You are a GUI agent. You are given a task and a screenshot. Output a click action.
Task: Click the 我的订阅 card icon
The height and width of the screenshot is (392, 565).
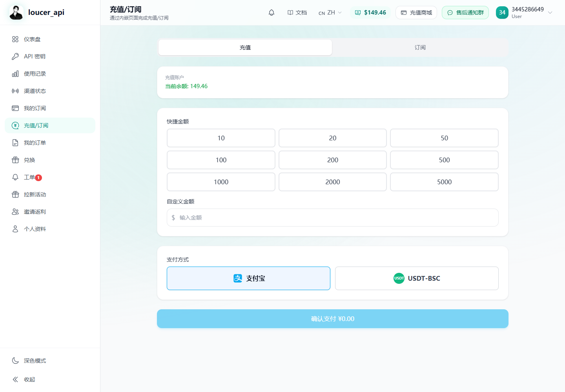(x=15, y=108)
